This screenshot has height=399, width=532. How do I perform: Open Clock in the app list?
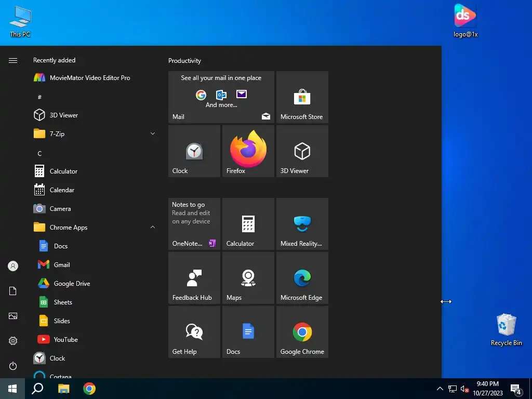(x=95, y=358)
